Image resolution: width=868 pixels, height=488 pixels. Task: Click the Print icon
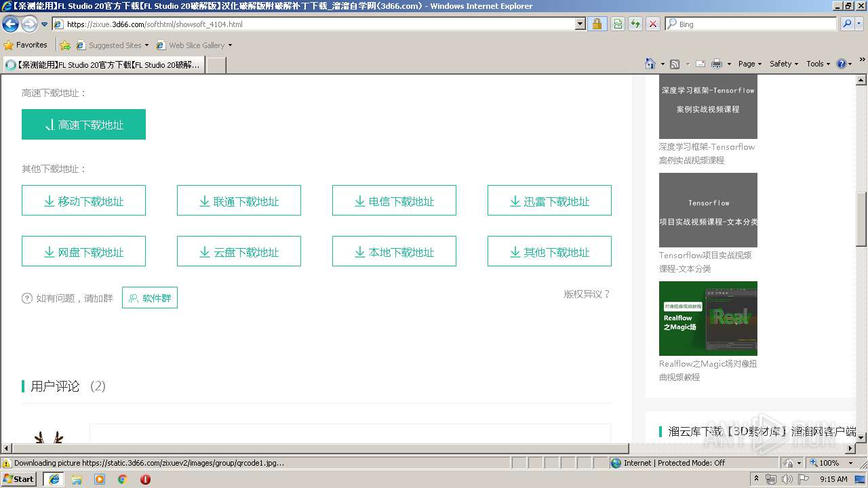point(717,64)
